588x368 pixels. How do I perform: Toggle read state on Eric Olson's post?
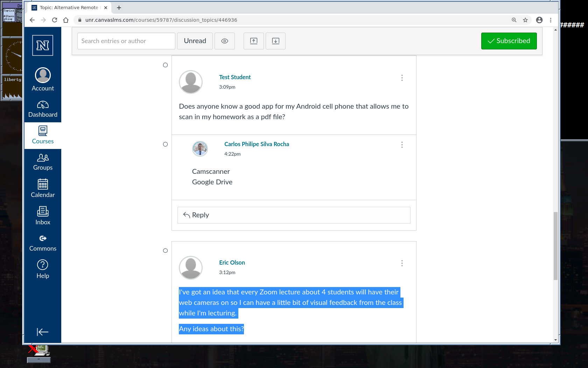click(x=166, y=251)
